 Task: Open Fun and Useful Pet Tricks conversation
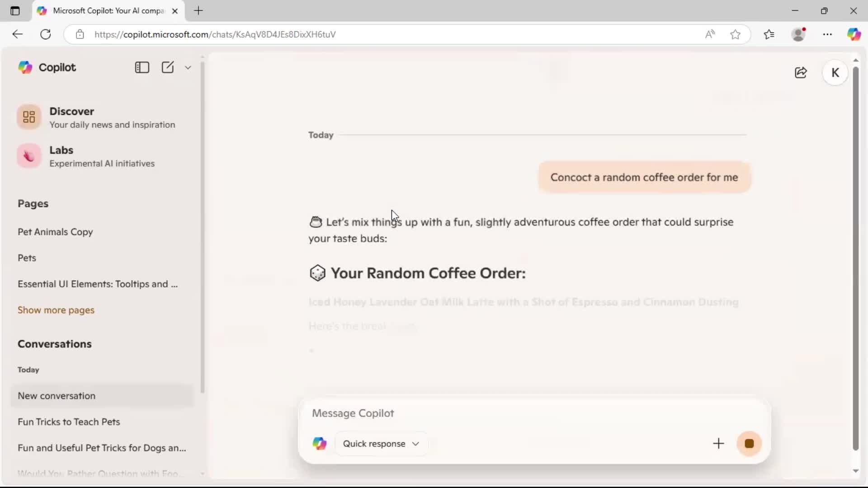(x=102, y=448)
